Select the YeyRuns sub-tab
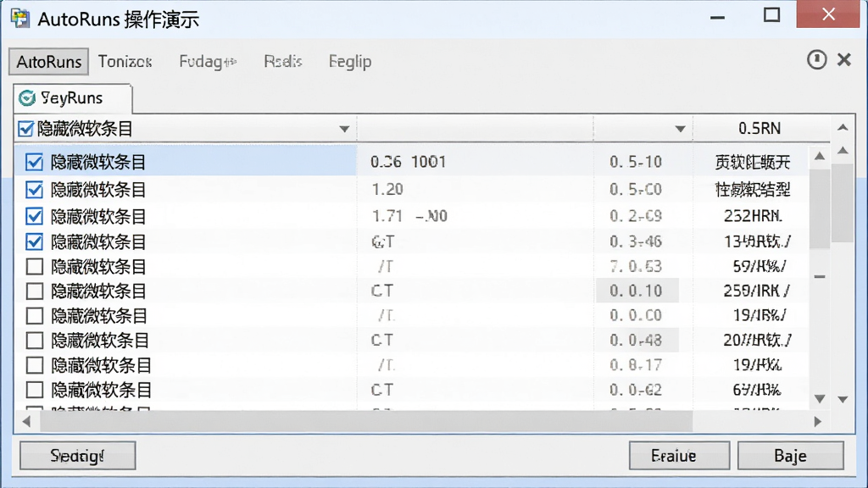 pos(73,98)
